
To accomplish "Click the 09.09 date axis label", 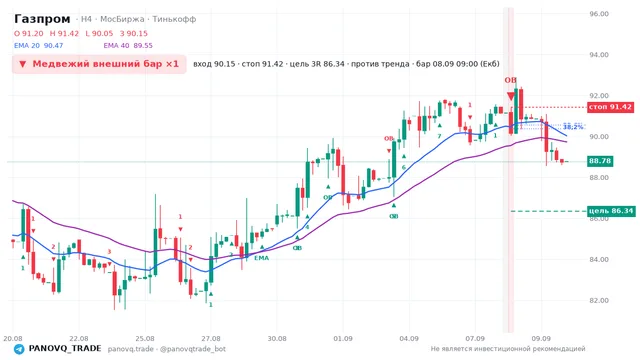I will [541, 339].
